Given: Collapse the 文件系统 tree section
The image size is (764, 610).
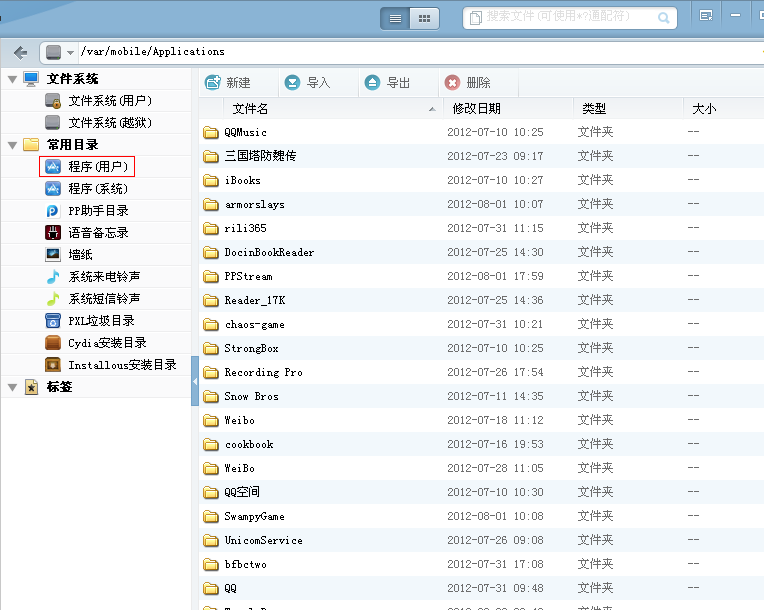Looking at the screenshot, I should tap(12, 79).
